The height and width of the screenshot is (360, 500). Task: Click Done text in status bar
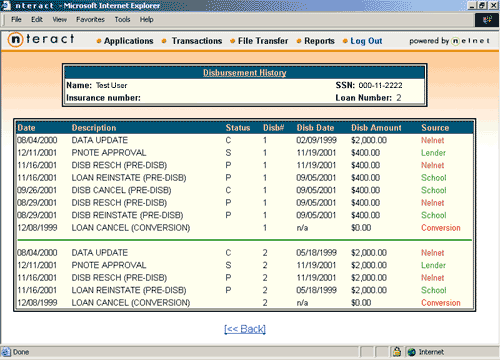tap(21, 352)
